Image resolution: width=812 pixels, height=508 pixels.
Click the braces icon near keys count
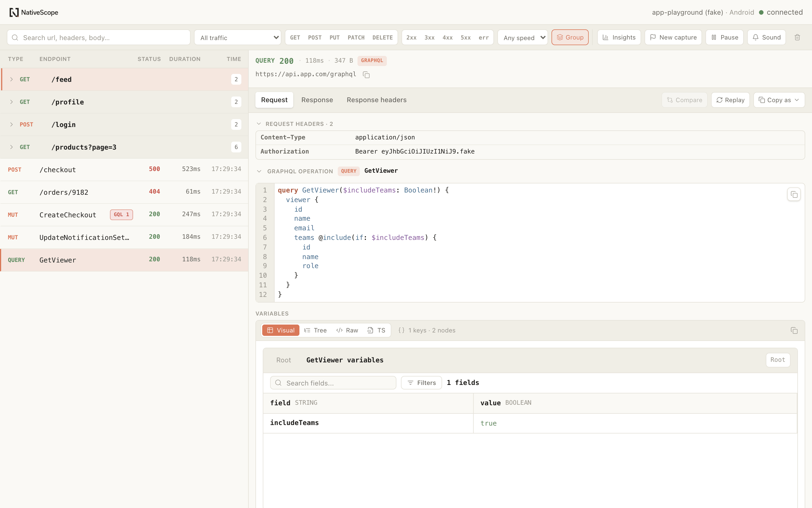(401, 330)
